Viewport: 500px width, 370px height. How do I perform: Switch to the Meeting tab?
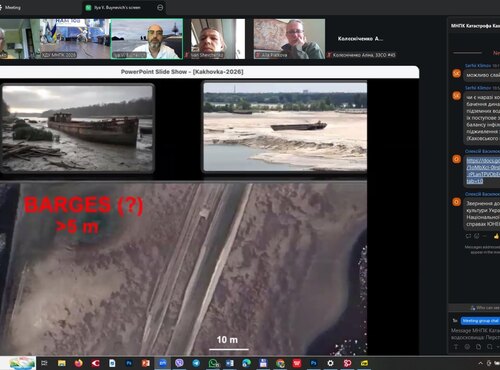[10, 7]
